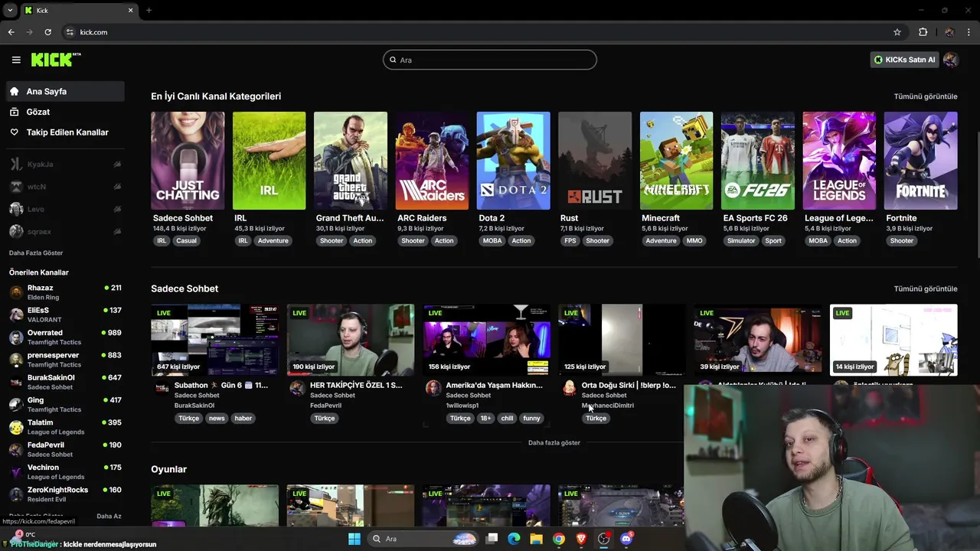Open Discord from taskbar
This screenshot has width=980, height=551.
[626, 539]
